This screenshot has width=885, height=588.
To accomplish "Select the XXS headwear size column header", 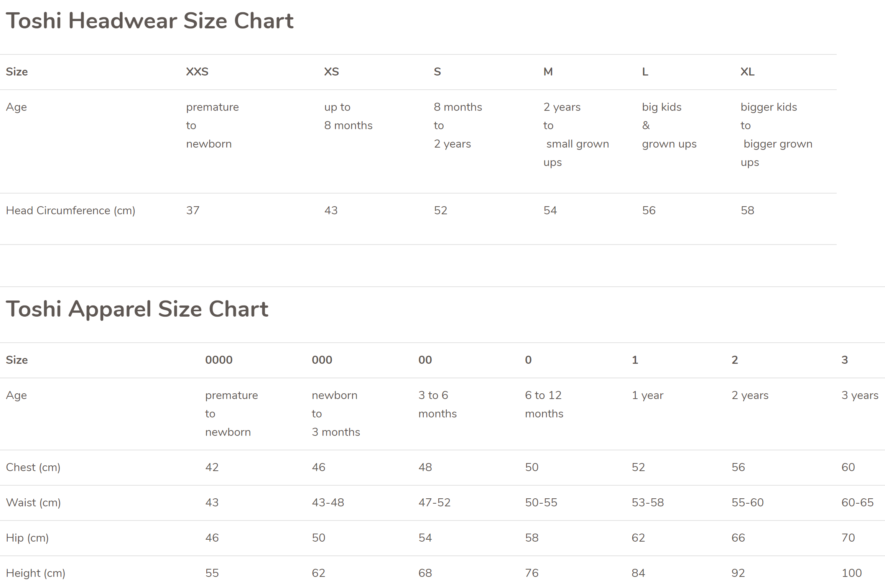I will click(x=197, y=72).
